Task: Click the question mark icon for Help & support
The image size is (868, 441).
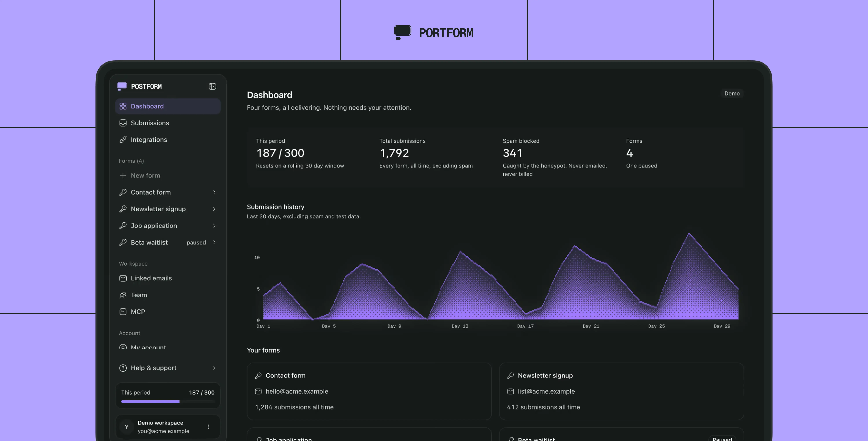Action: click(123, 368)
